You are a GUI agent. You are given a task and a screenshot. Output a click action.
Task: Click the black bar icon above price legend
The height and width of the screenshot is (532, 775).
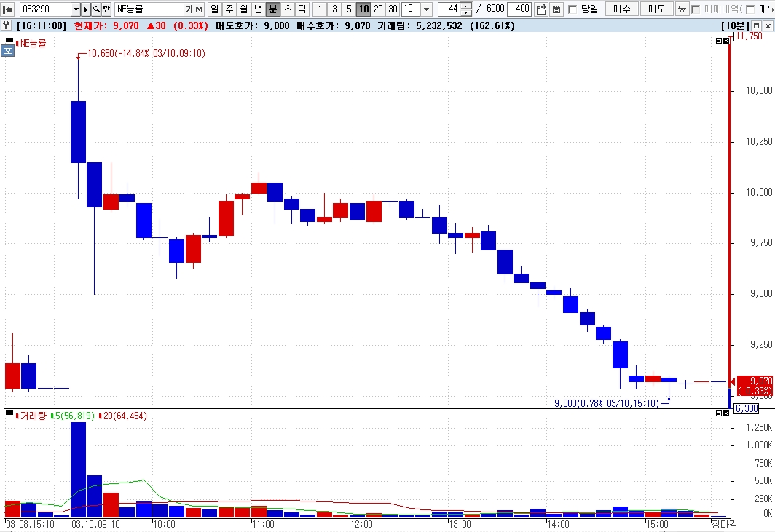click(9, 40)
